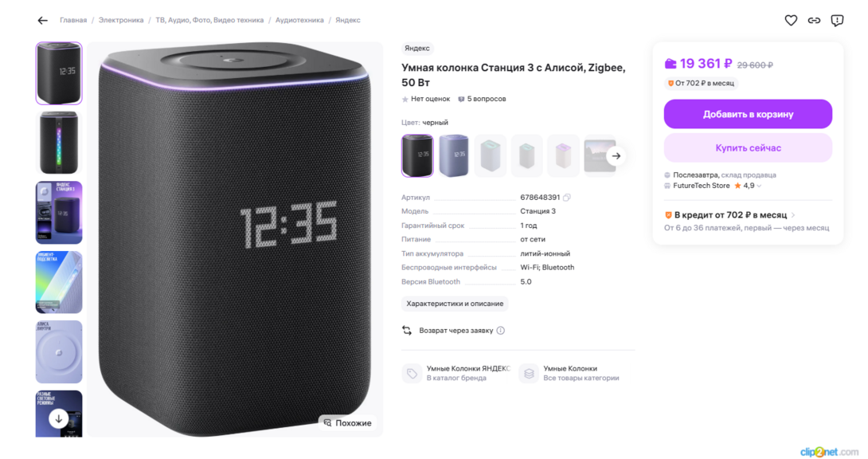Expand credit offer В кредит от 702 ₽

pos(729,215)
